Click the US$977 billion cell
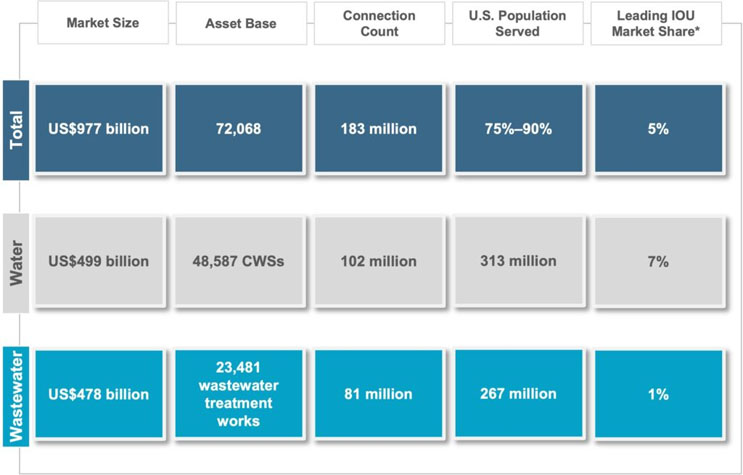The image size is (743, 475). pos(99,130)
